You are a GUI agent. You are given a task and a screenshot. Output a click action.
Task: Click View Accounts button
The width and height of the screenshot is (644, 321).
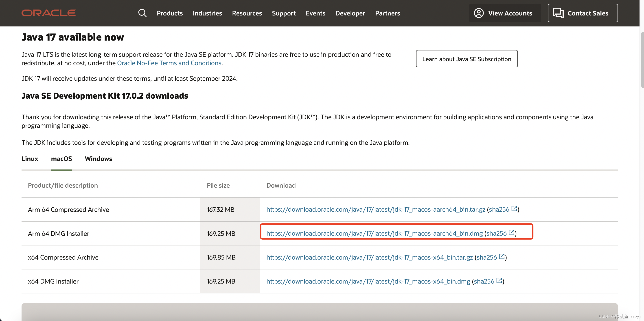(x=505, y=13)
